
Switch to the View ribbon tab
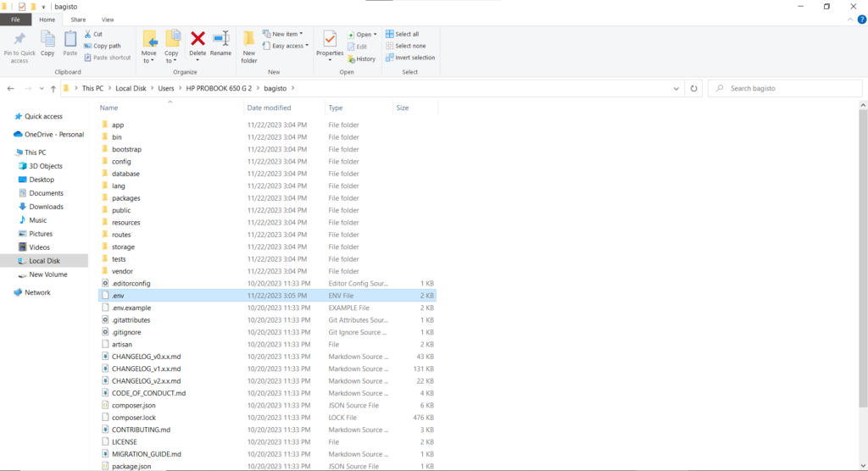pyautogui.click(x=108, y=19)
